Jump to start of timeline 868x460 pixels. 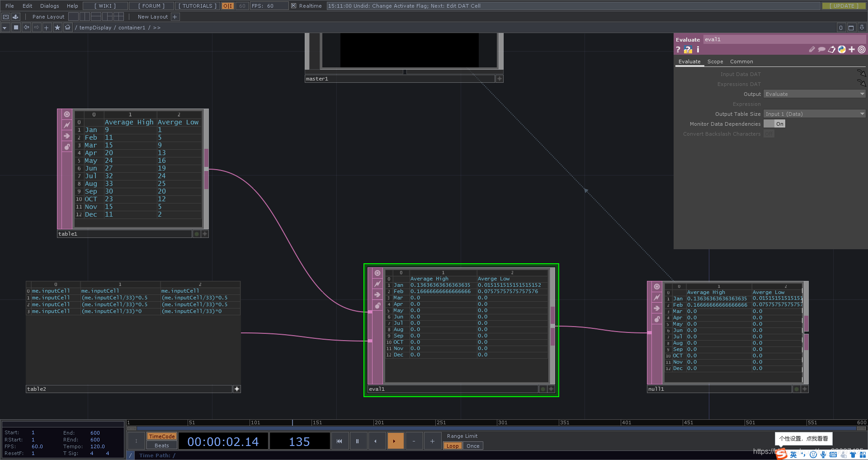point(339,441)
